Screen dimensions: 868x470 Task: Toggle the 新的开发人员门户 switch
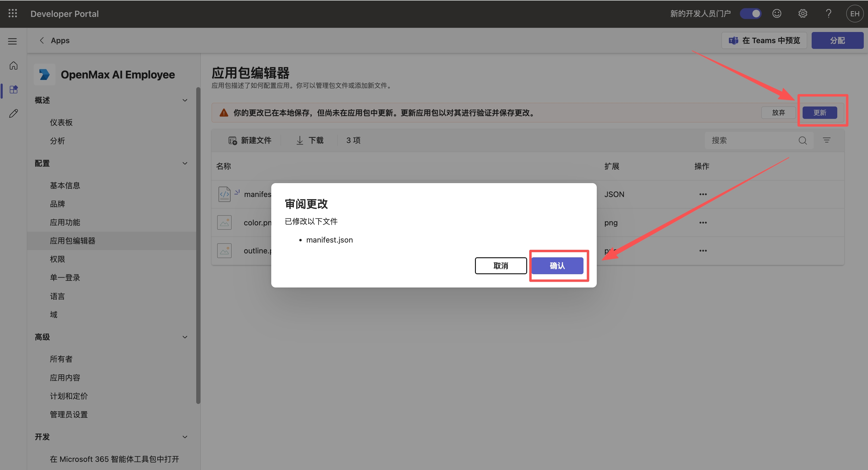[750, 14]
